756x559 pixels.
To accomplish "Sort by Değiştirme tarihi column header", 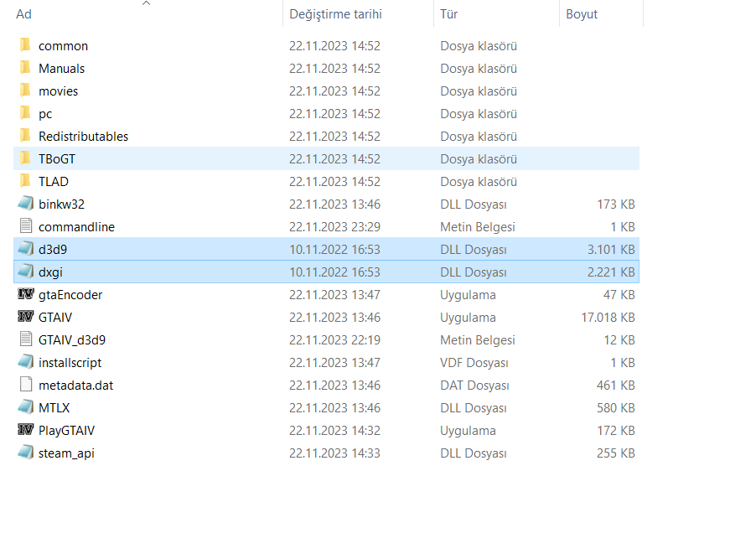I will (x=335, y=14).
